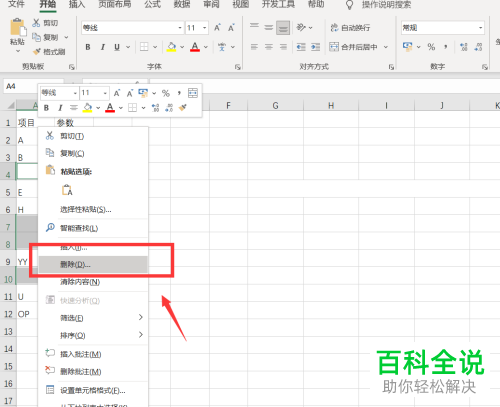Toggle Bold in the ribbon font group
Viewport: 500px width, 407px height.
point(88,47)
